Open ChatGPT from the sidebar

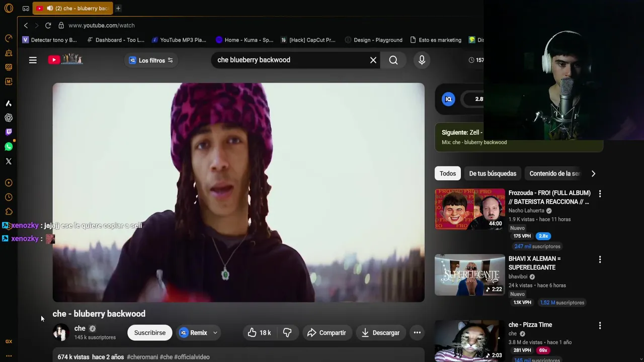coord(9,118)
